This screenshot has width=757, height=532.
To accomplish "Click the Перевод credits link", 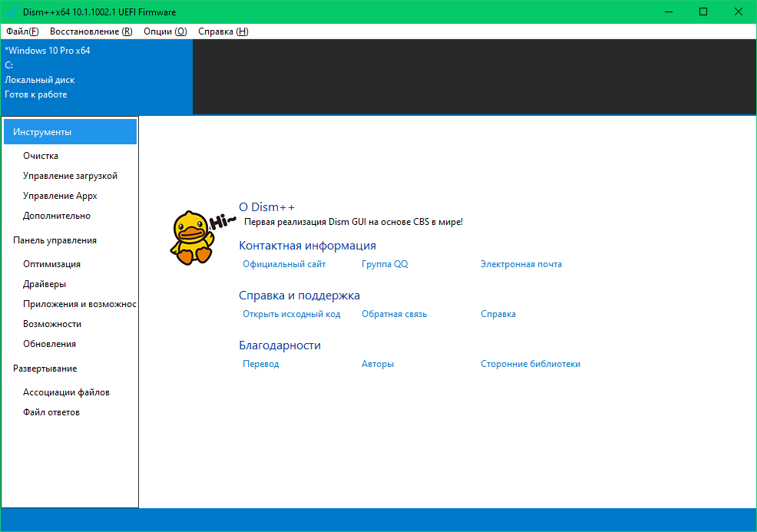I will 261,364.
